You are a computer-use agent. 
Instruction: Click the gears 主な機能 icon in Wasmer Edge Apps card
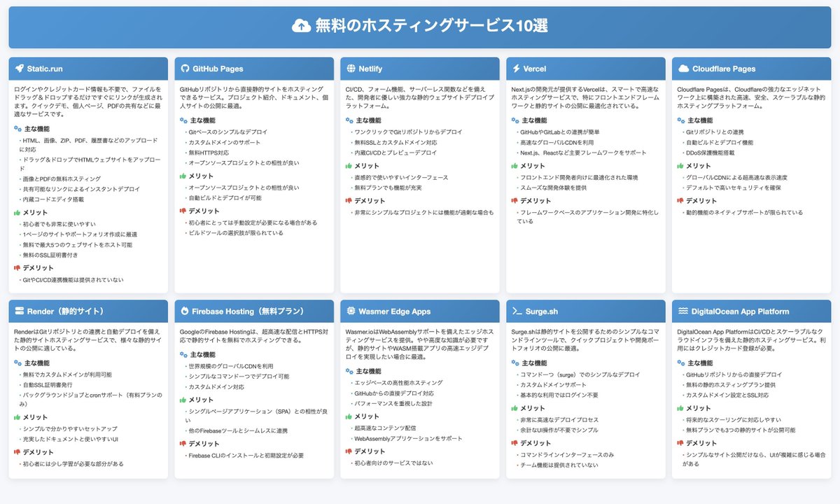pyautogui.click(x=350, y=372)
